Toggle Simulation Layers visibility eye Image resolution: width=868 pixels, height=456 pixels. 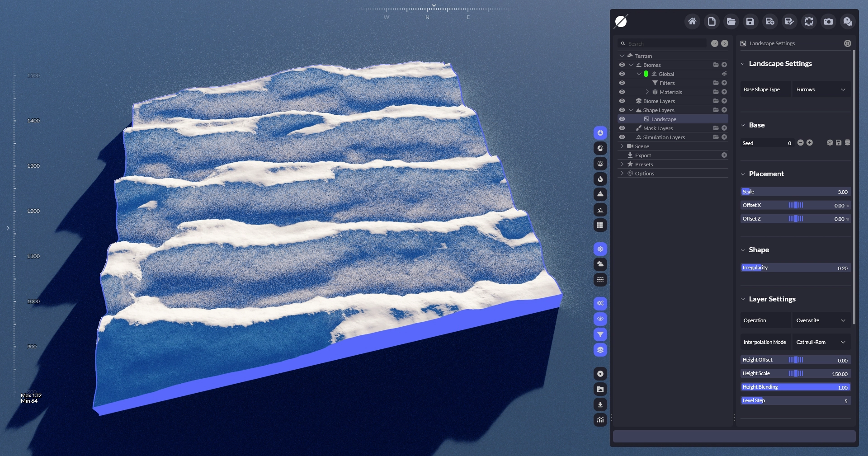tap(622, 137)
